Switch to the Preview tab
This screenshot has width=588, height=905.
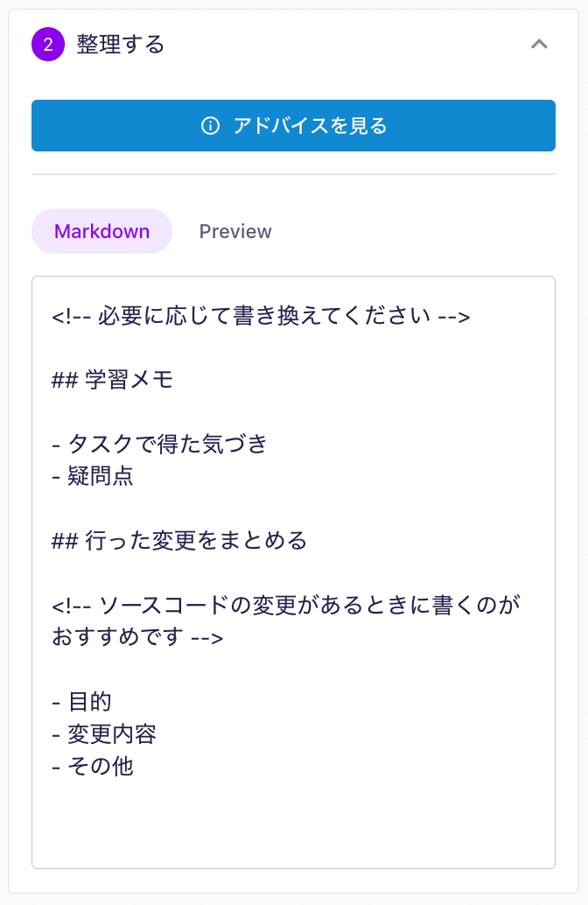pyautogui.click(x=234, y=231)
